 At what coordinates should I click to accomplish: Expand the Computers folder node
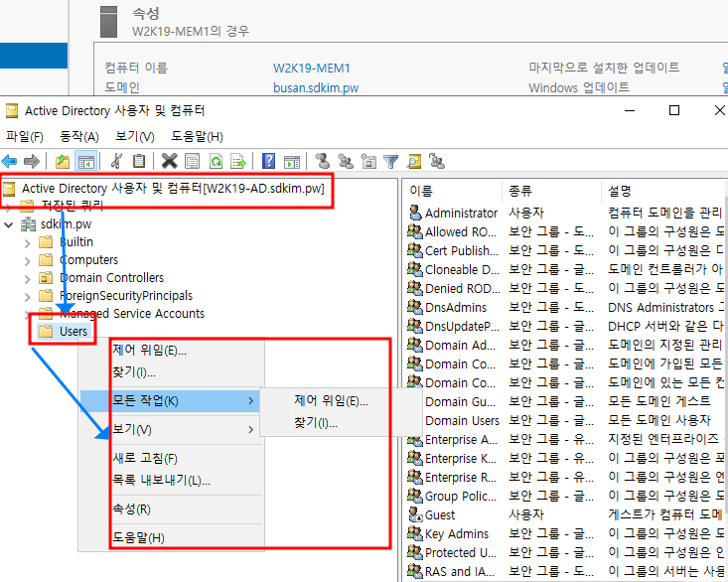[28, 261]
